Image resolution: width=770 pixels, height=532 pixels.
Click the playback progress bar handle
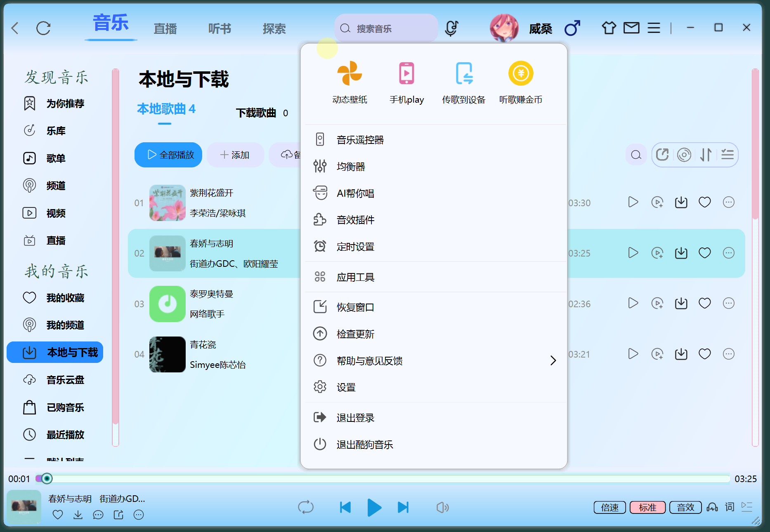47,478
